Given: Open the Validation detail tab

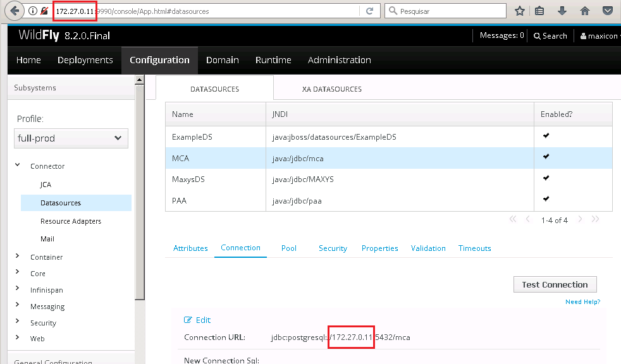Looking at the screenshot, I should tap(428, 248).
